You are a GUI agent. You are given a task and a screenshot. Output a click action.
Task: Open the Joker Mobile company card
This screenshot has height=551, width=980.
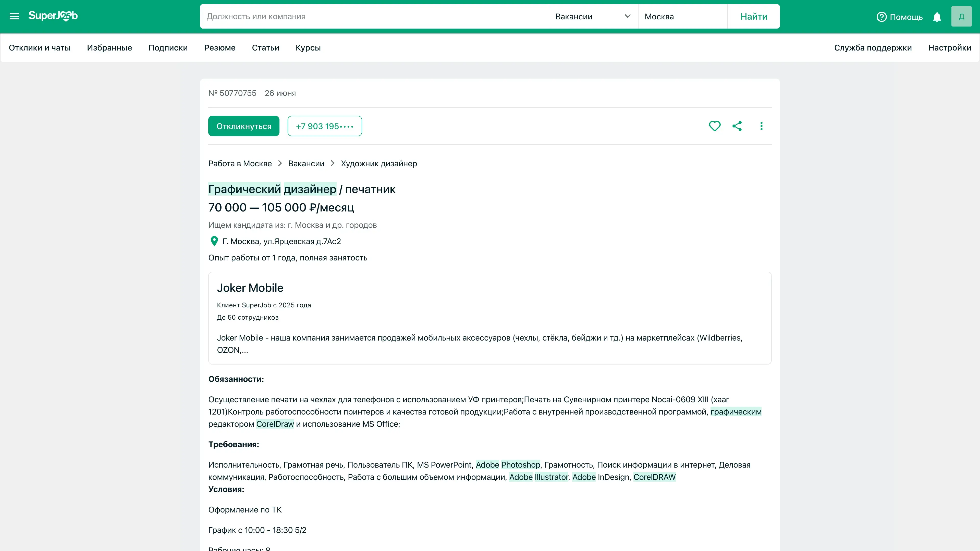point(250,288)
